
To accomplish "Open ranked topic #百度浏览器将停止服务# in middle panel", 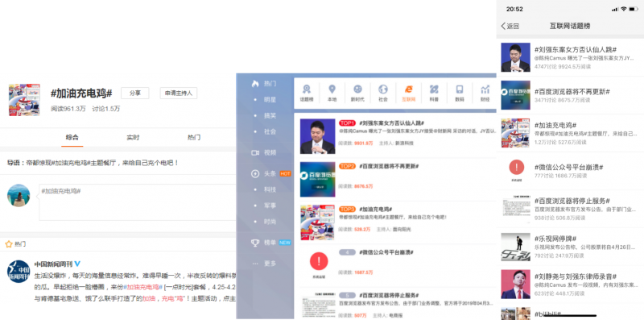I will tap(389, 295).
